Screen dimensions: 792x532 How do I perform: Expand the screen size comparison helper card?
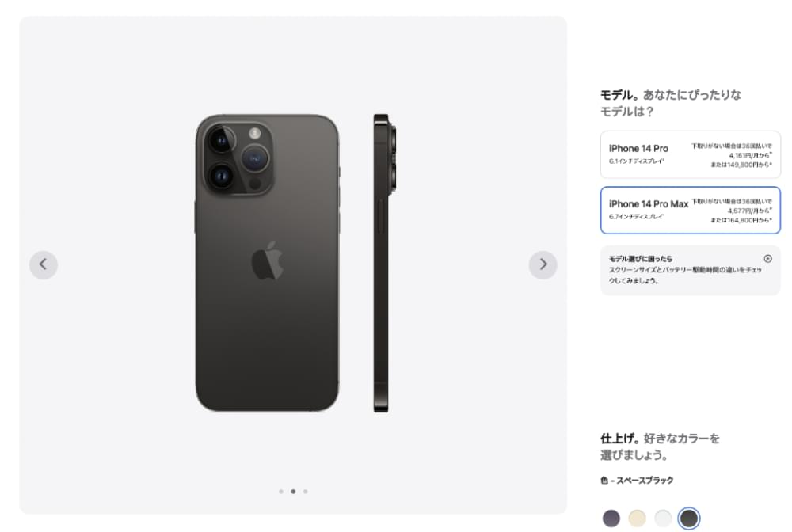click(x=690, y=272)
